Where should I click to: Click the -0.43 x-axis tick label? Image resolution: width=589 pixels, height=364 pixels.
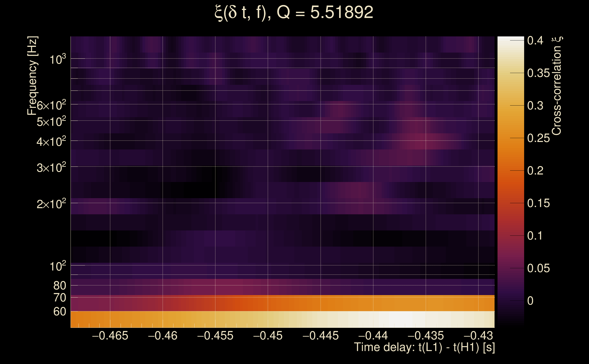(478, 336)
